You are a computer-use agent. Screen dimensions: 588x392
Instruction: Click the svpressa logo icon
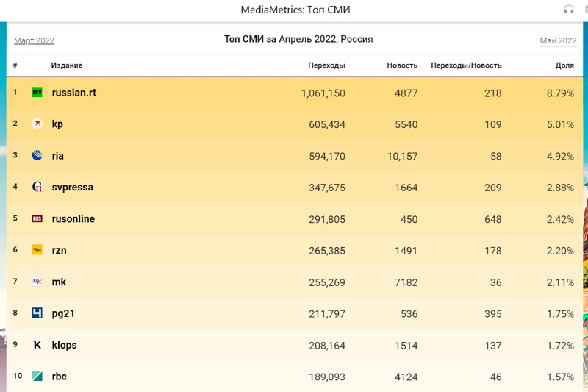pyautogui.click(x=37, y=187)
